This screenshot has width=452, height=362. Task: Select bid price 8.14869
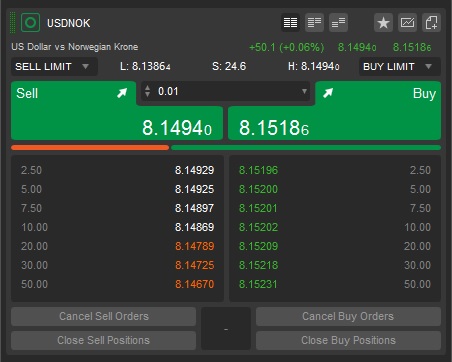click(x=195, y=227)
